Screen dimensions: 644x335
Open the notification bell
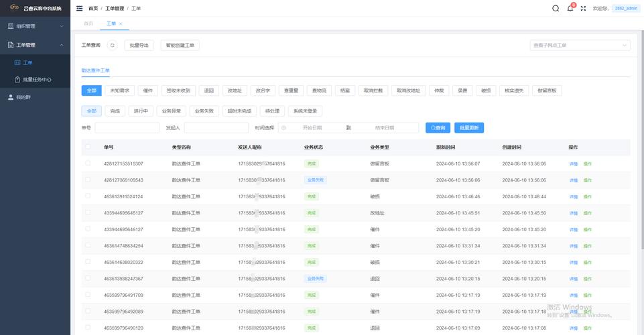(x=570, y=8)
